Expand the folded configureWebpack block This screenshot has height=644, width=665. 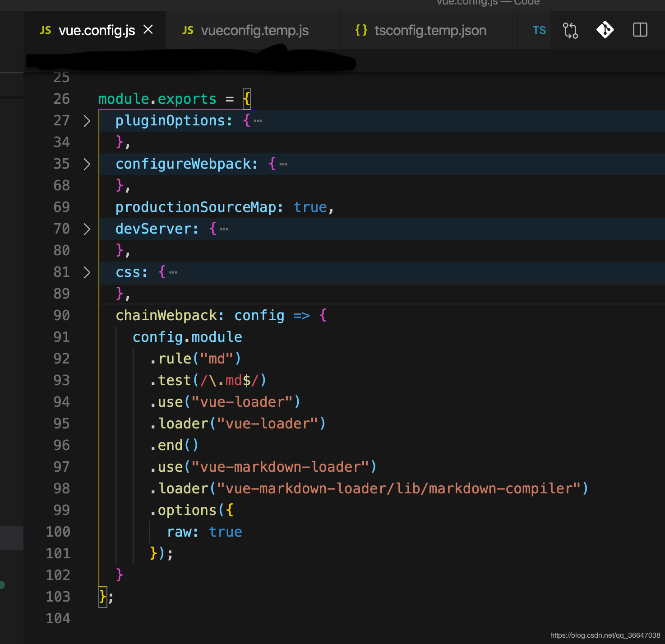87,164
